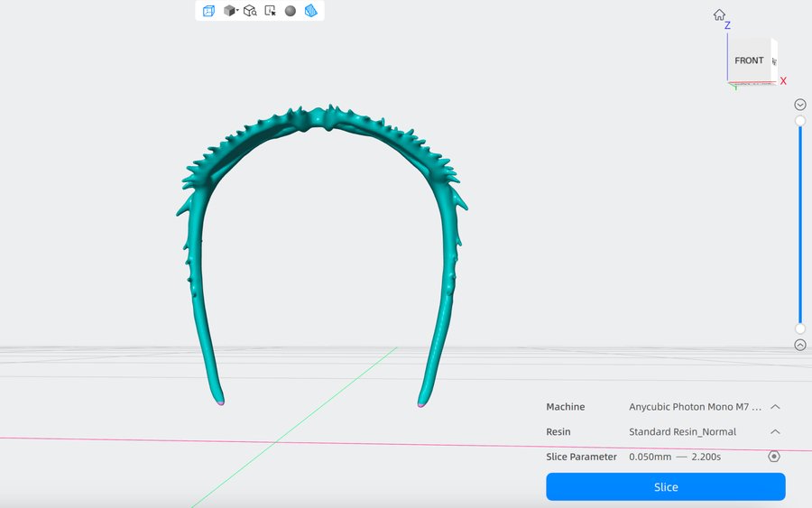Select the info cursor tool icon
812x508 pixels.
tap(270, 11)
